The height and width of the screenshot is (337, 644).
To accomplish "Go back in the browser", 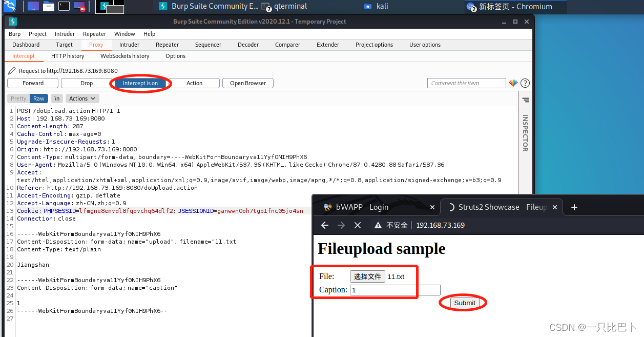I will (325, 225).
